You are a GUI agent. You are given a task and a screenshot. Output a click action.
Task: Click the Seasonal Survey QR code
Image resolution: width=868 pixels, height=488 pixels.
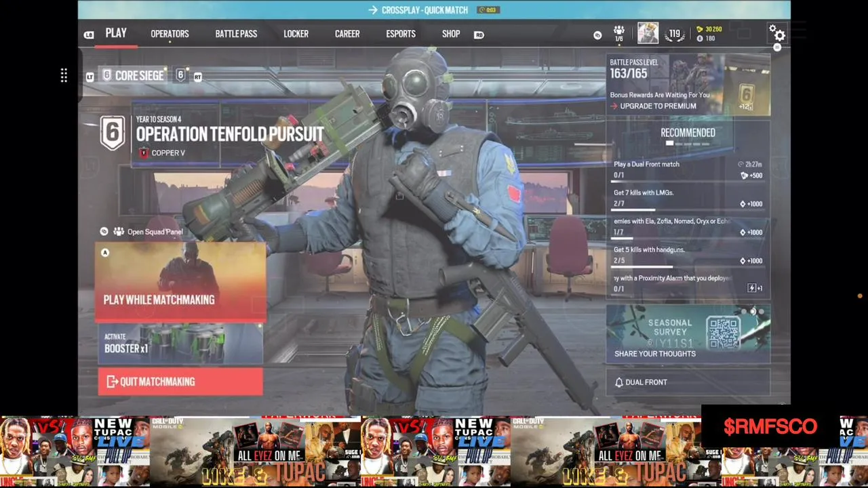pos(724,333)
